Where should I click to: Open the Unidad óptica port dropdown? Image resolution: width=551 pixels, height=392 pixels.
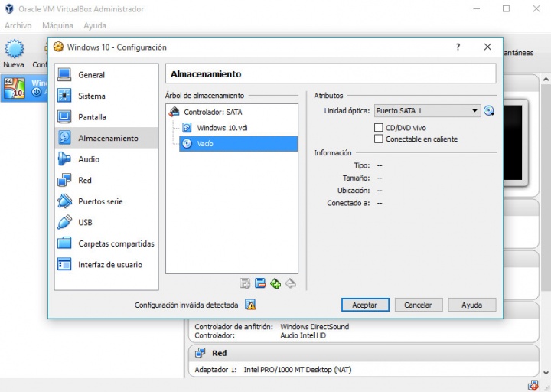click(427, 111)
